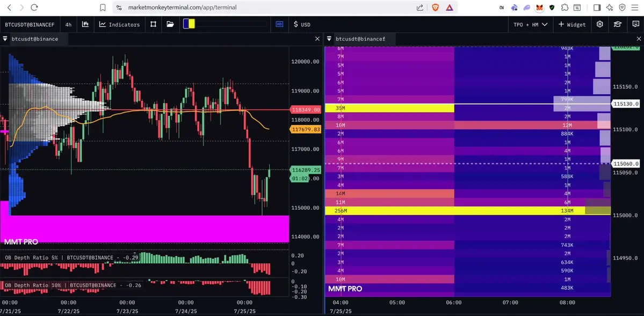Click the 134M liquidity value

pos(567,210)
